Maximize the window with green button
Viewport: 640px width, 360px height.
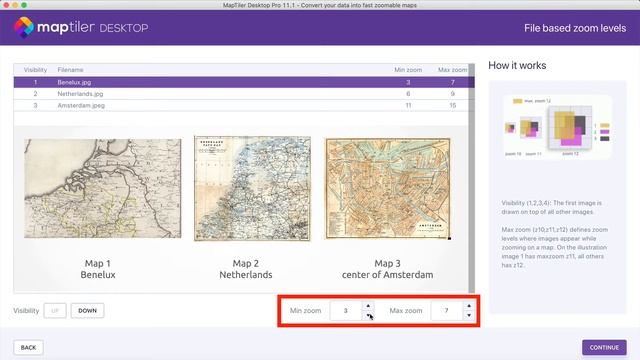(24, 5)
